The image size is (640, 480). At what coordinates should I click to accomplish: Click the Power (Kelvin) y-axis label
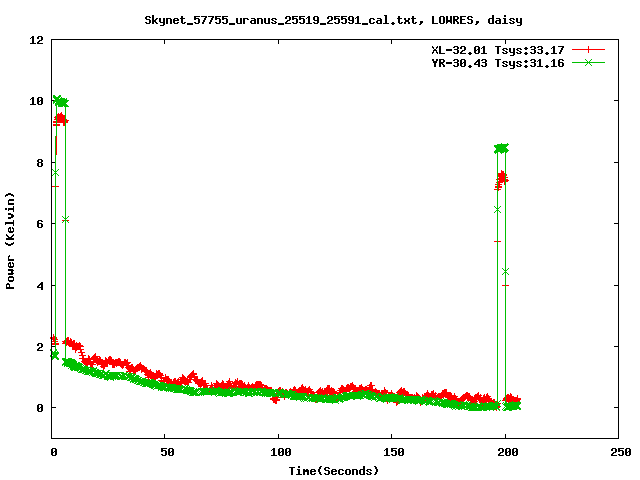10,241
